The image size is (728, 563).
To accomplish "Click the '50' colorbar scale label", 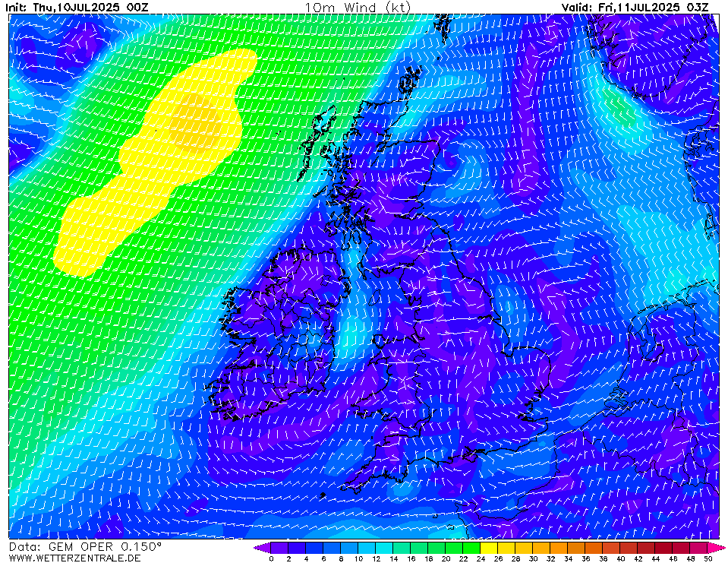I will pyautogui.click(x=708, y=558).
